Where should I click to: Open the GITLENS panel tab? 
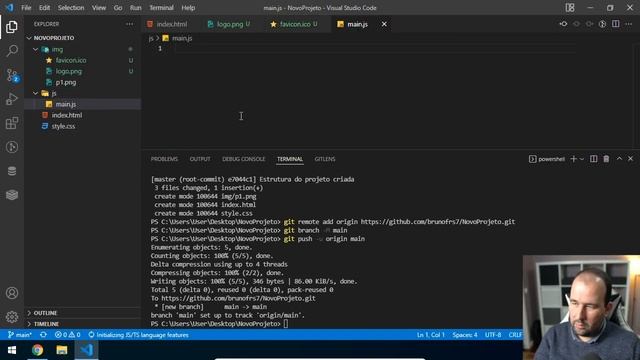click(325, 159)
